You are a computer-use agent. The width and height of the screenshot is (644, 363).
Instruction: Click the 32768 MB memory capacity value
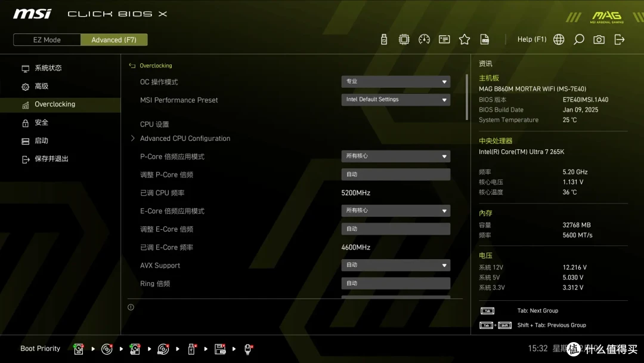[x=576, y=225]
